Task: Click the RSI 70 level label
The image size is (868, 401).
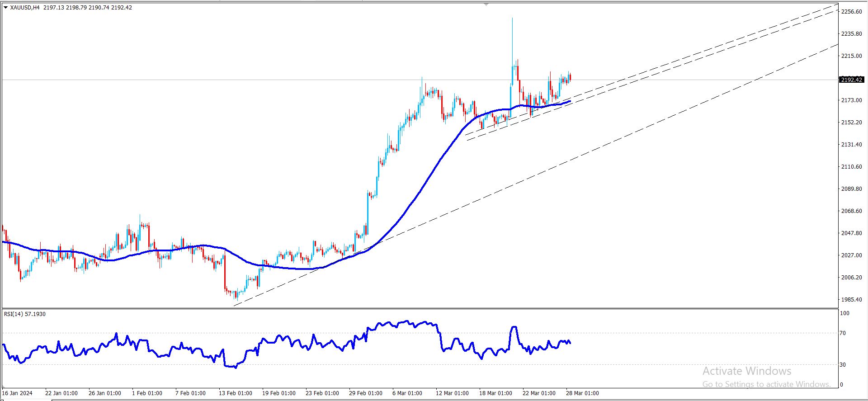Action: (842, 333)
